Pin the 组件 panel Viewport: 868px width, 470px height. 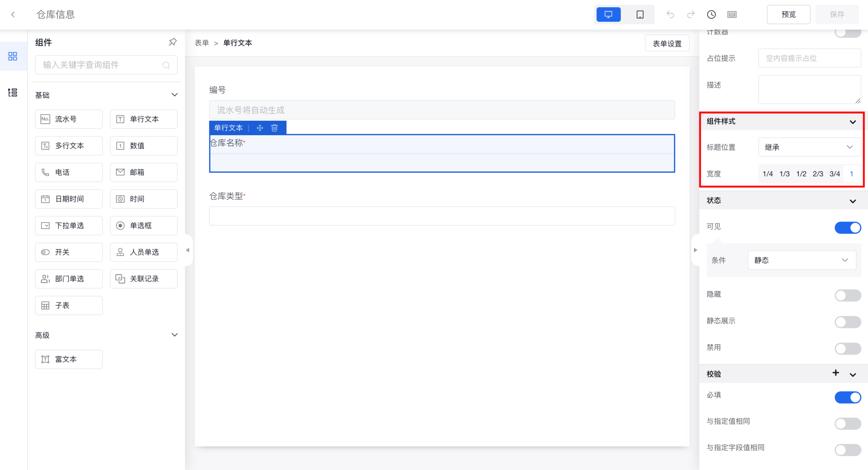pyautogui.click(x=173, y=42)
